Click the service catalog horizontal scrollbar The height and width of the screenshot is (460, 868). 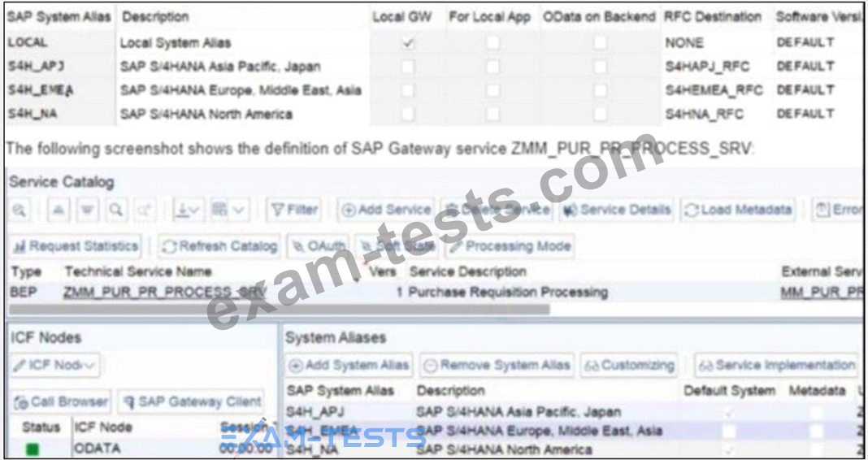pyautogui.click(x=280, y=310)
